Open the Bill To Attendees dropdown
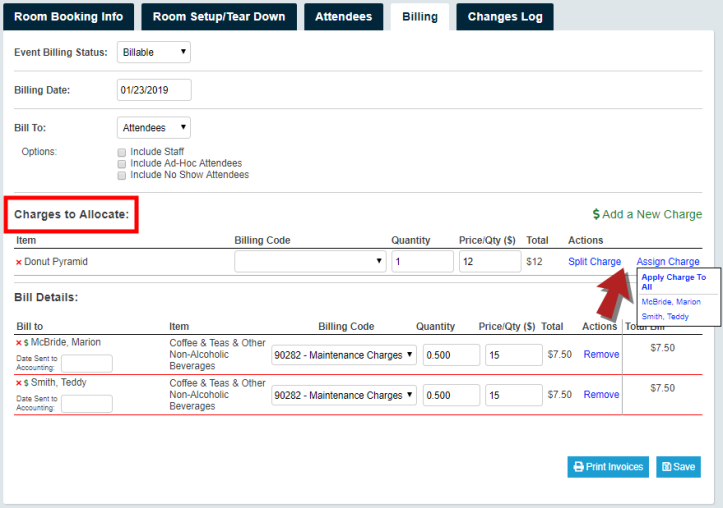 (154, 128)
